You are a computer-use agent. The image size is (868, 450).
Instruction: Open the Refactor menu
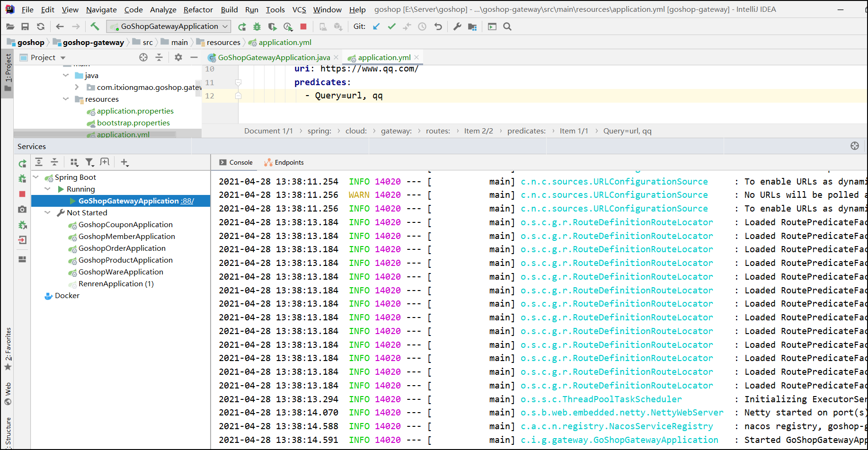pyautogui.click(x=198, y=9)
